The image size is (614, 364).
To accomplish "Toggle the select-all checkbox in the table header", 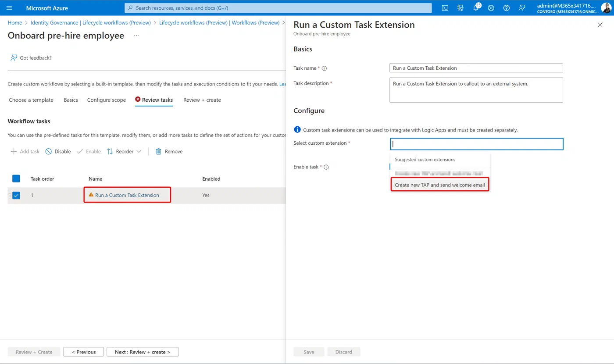I will (16, 178).
